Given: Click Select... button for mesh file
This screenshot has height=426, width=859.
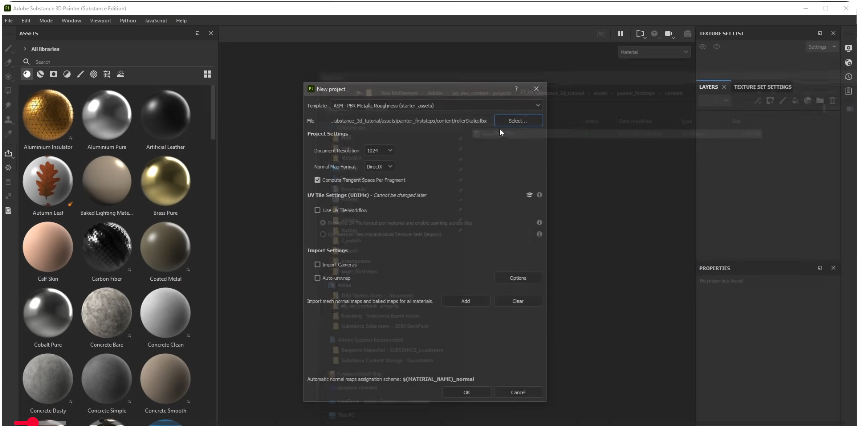Looking at the screenshot, I should tap(518, 120).
